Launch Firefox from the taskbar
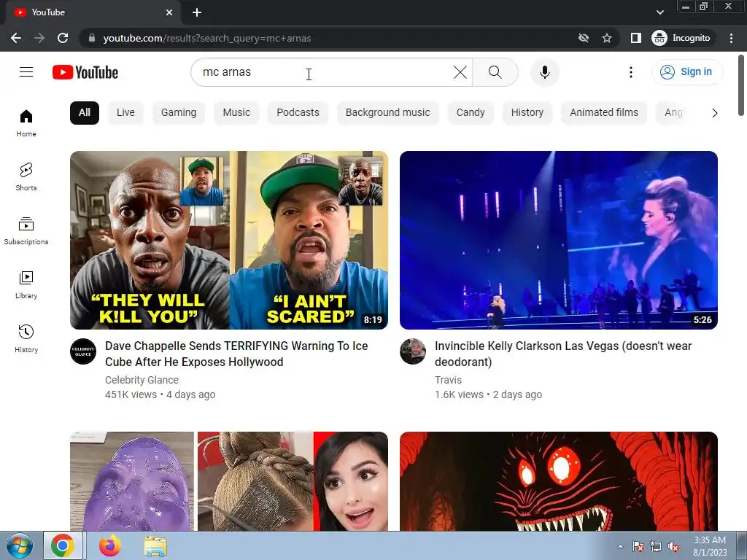Screen dimensions: 747x560 tap(110, 545)
